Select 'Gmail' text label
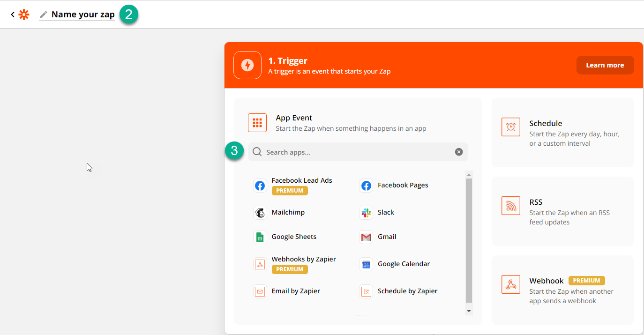This screenshot has width=644, height=335. (387, 237)
